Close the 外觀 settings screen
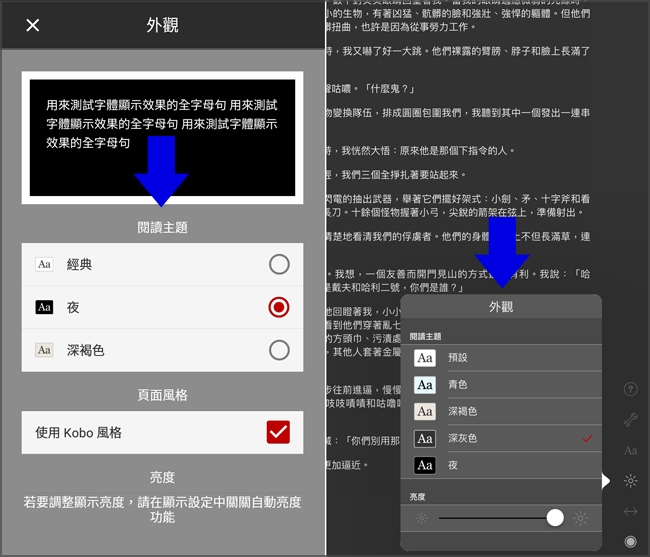Viewport: 650px width, 557px height. point(33,25)
